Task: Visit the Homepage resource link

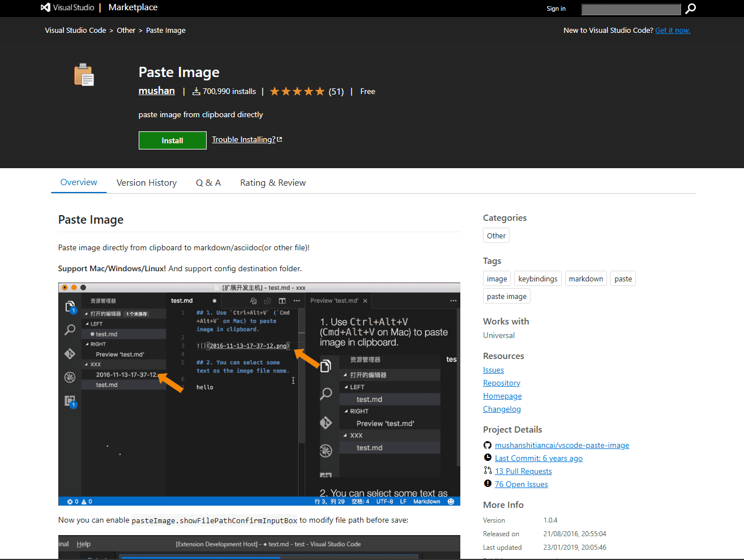Action: pos(502,396)
